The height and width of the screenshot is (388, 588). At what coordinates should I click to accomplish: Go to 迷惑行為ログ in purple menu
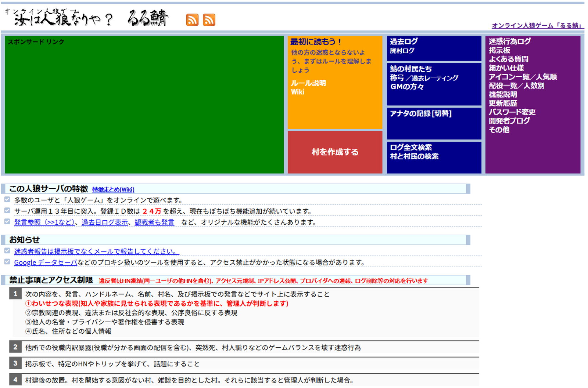[x=509, y=41]
